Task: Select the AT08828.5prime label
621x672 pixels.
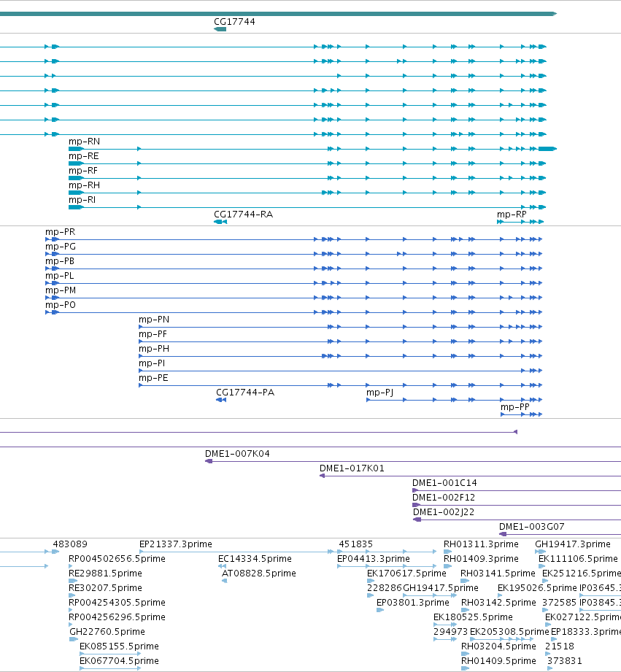Action: (x=259, y=573)
